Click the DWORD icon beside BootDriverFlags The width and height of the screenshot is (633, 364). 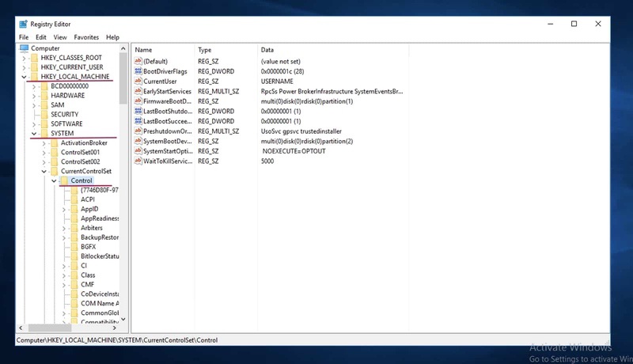(x=138, y=71)
